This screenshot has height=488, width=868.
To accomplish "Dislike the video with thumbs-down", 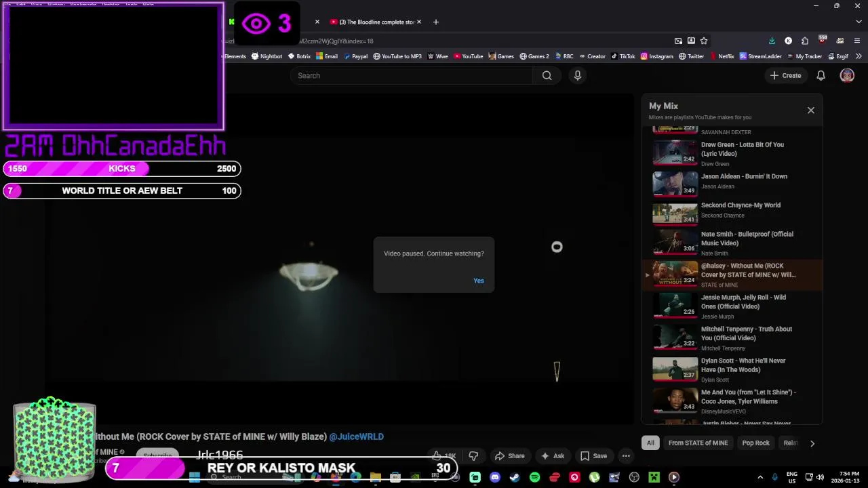I will click(473, 456).
